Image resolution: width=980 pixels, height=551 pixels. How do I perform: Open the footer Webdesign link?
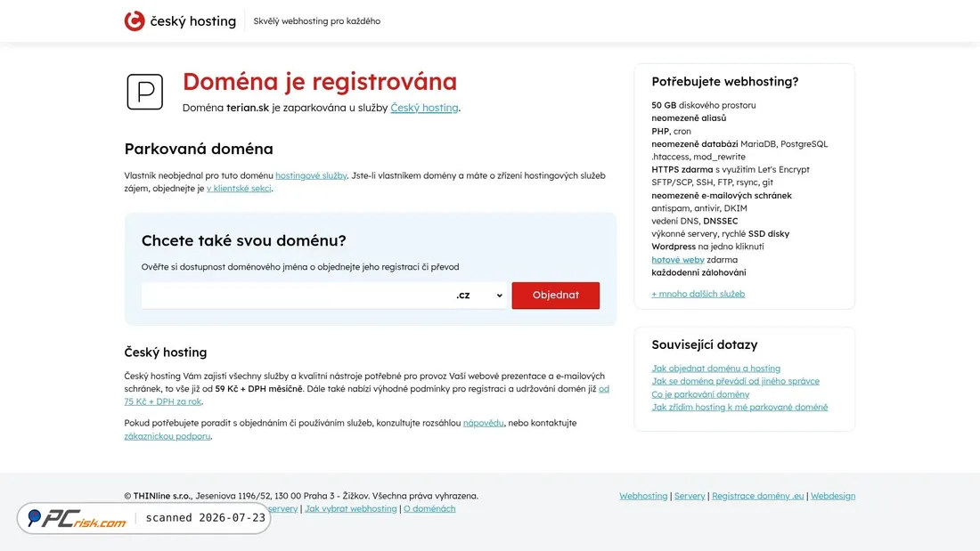[832, 496]
